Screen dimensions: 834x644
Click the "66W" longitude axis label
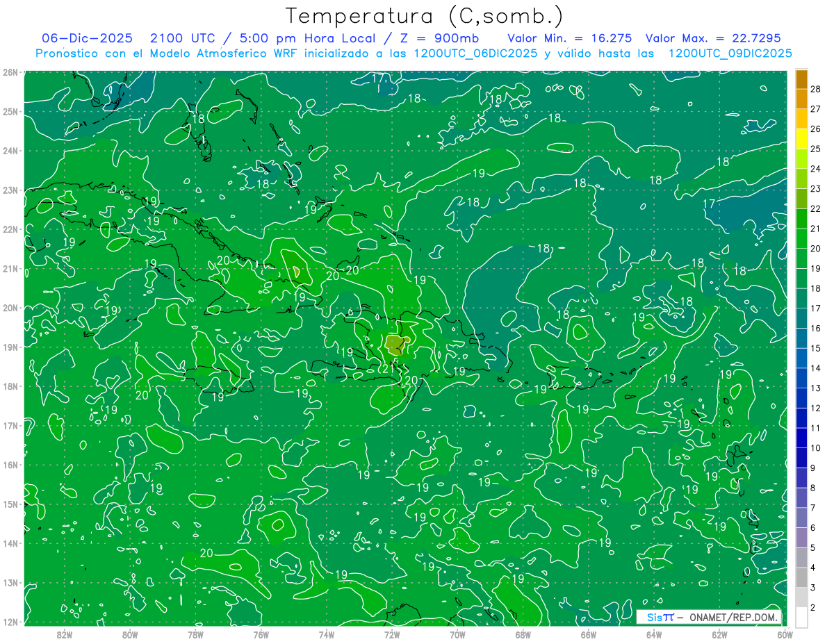coord(589,634)
